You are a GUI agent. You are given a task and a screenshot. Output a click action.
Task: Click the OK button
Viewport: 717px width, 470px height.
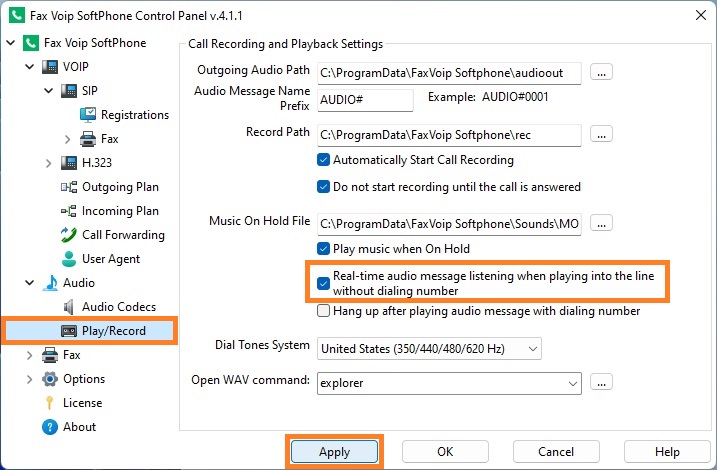tap(445, 452)
